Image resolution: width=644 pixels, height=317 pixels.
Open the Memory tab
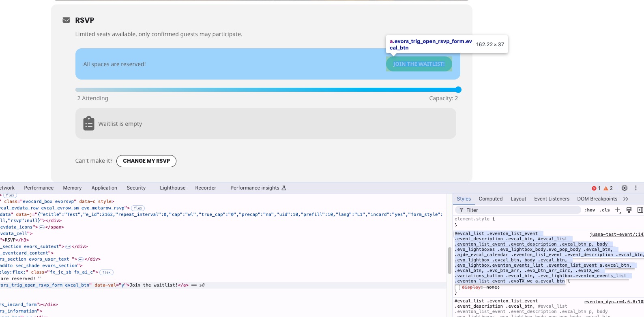pos(72,188)
